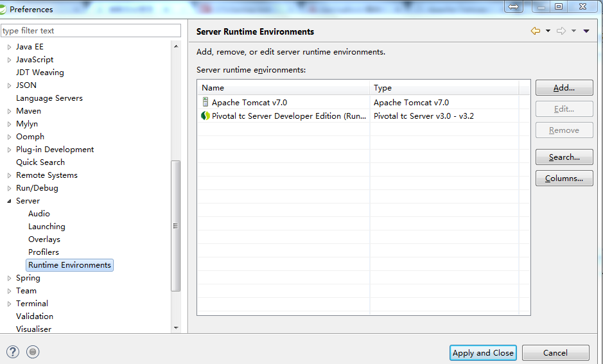
Task: Select Runtime Environments tree item
Action: point(69,265)
